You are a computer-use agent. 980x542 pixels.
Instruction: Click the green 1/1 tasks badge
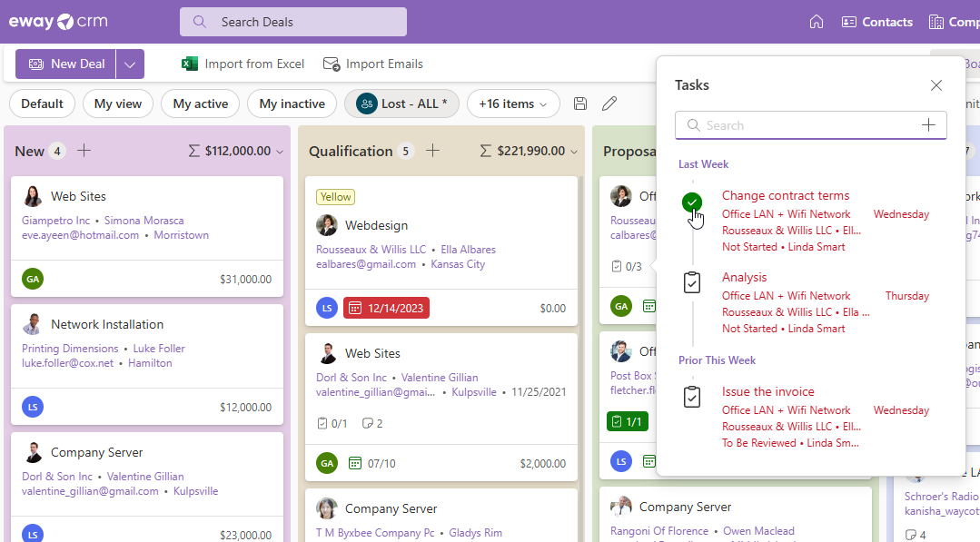click(x=628, y=421)
